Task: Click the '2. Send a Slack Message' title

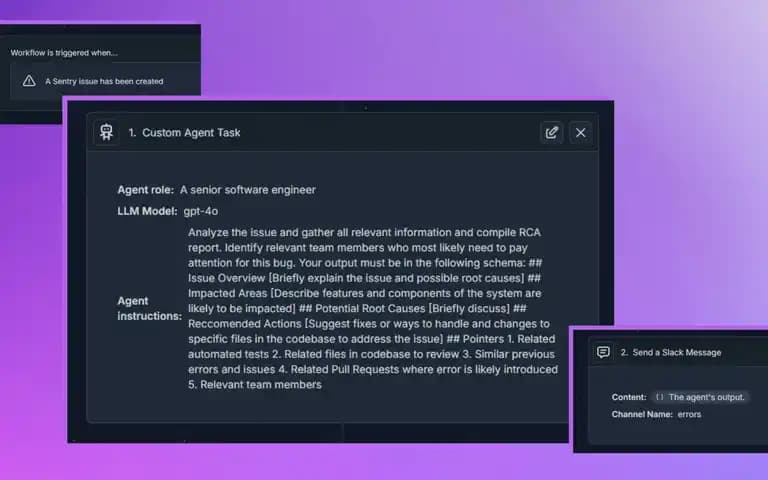Action: coord(671,352)
